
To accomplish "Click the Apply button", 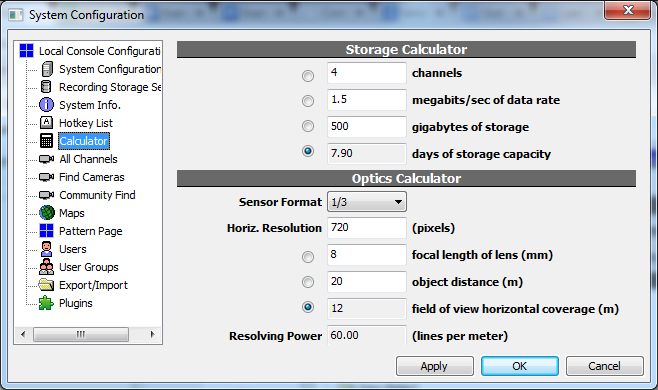I will tap(435, 366).
